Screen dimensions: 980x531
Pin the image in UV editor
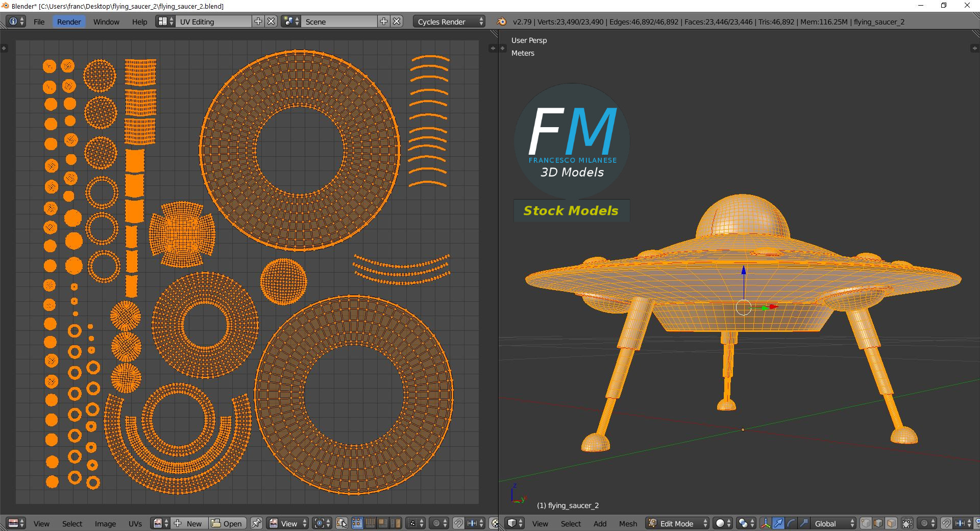(256, 523)
